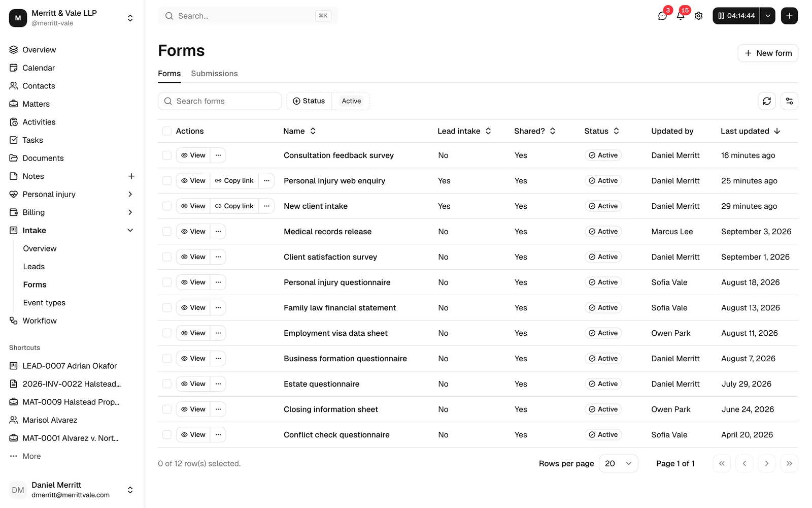
Task: Select the Medical records release checkbox
Action: pos(166,232)
